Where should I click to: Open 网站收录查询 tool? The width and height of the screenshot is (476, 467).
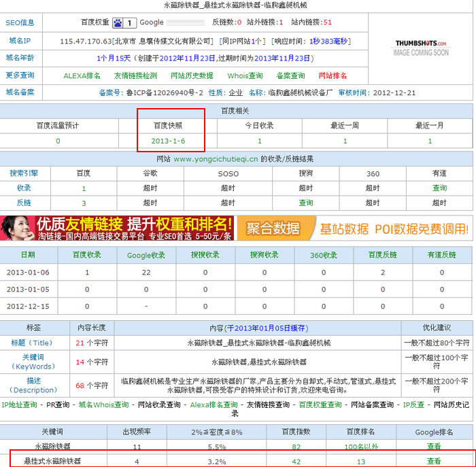(x=159, y=404)
